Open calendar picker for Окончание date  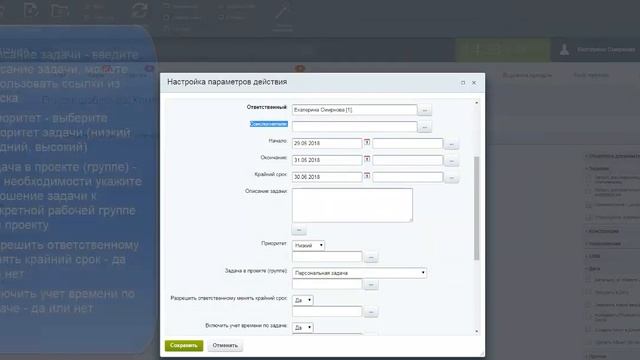pyautogui.click(x=367, y=159)
